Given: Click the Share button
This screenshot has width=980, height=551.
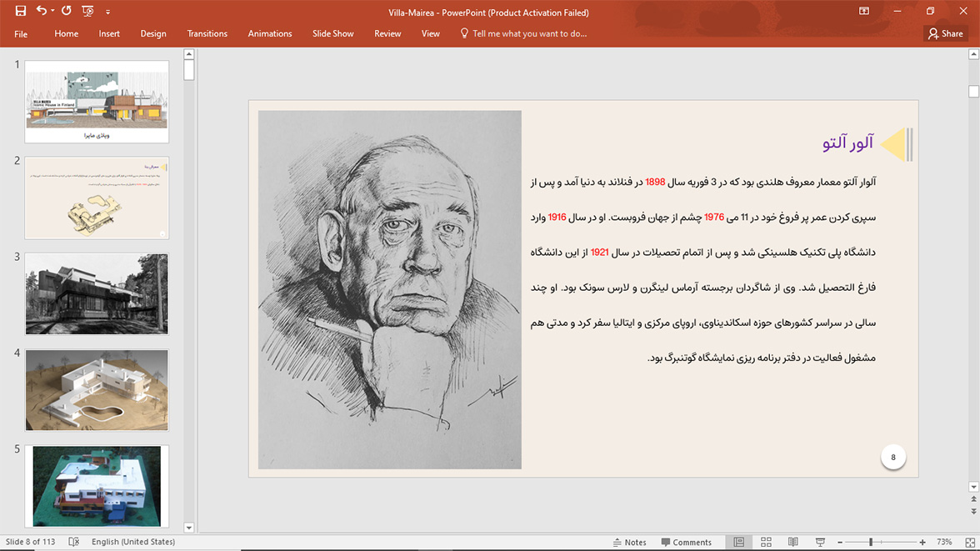Looking at the screenshot, I should (x=946, y=34).
